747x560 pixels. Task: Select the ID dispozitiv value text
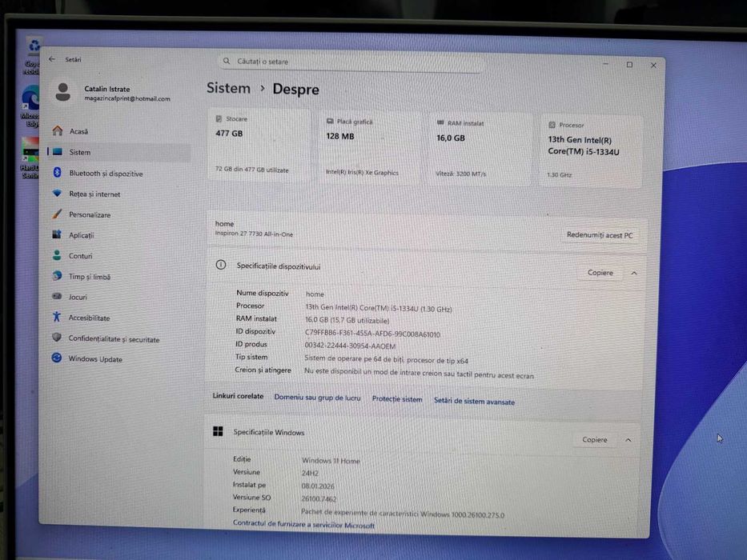372,334
